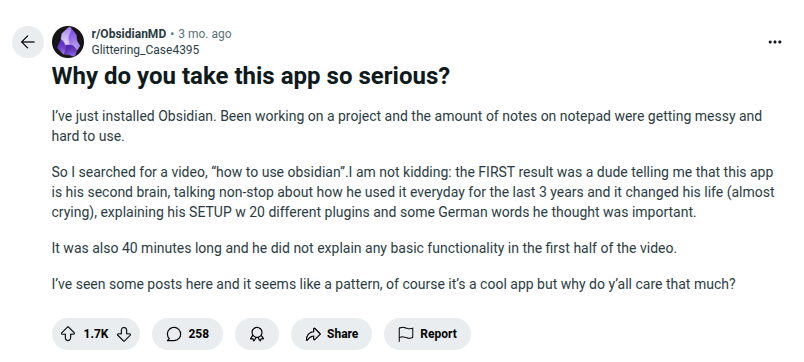Click the post title about taking app serious
Screen dimensions: 804x362
point(251,76)
